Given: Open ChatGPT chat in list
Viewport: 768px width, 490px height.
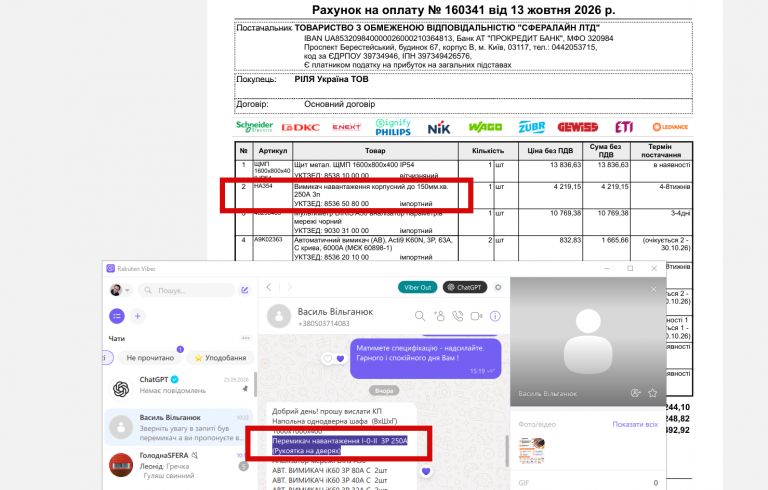Looking at the screenshot, I should point(179,387).
